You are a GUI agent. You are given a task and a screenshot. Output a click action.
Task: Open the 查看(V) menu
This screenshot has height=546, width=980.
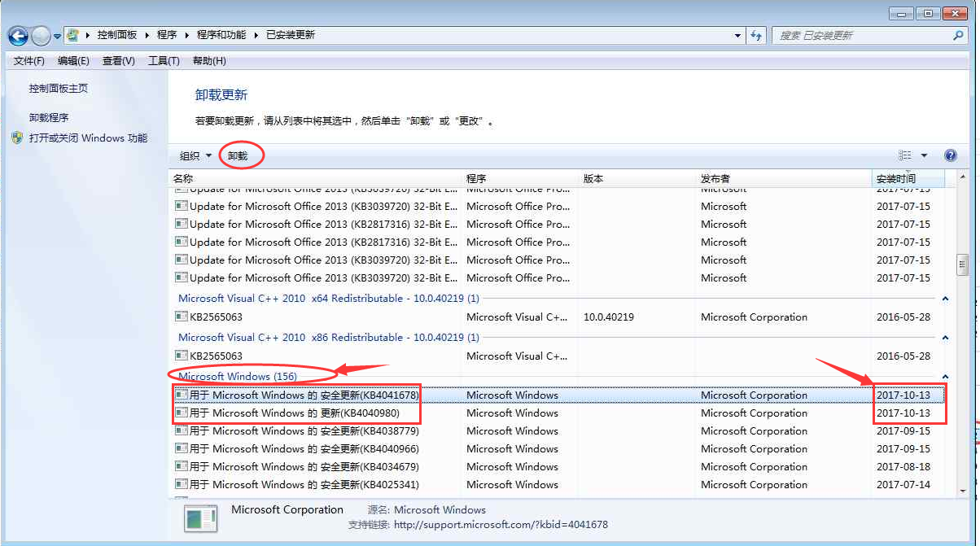[119, 61]
